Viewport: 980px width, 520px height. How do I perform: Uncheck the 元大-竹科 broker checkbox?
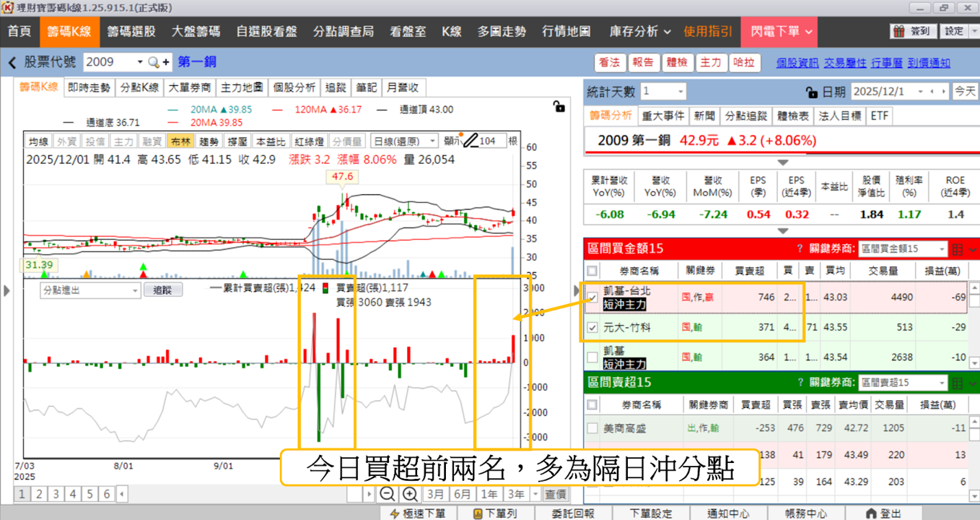(592, 327)
